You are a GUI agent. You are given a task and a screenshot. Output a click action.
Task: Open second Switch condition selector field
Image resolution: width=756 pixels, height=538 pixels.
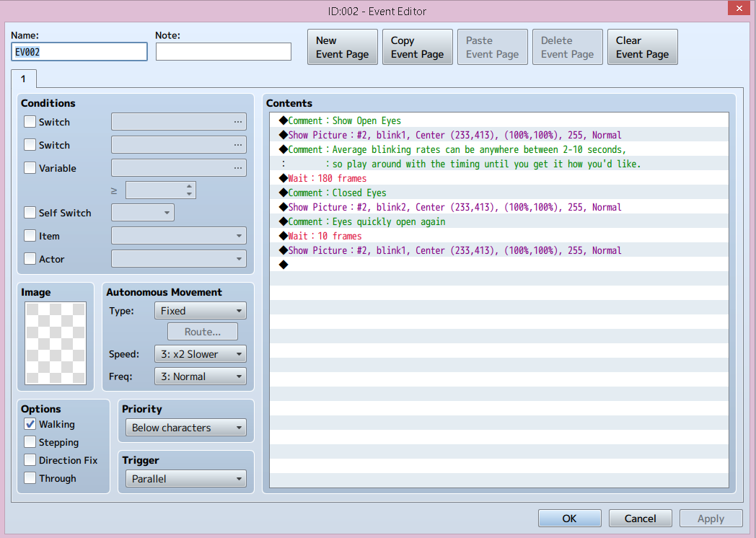[x=179, y=145]
